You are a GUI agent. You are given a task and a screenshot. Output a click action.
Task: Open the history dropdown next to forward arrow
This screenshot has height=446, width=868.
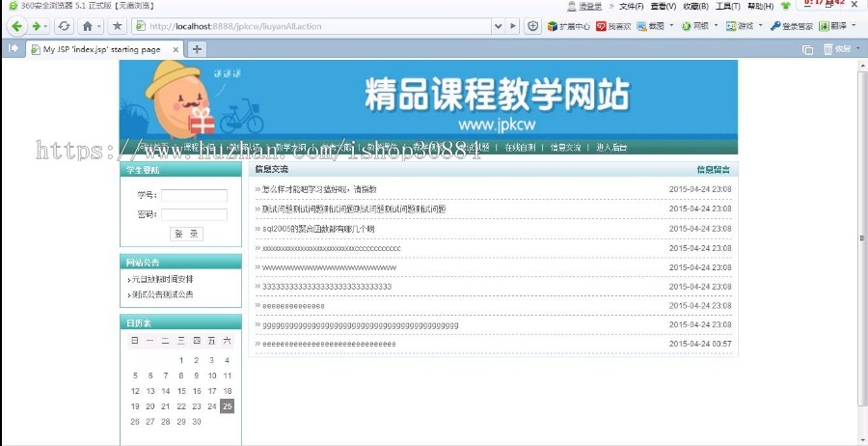46,26
